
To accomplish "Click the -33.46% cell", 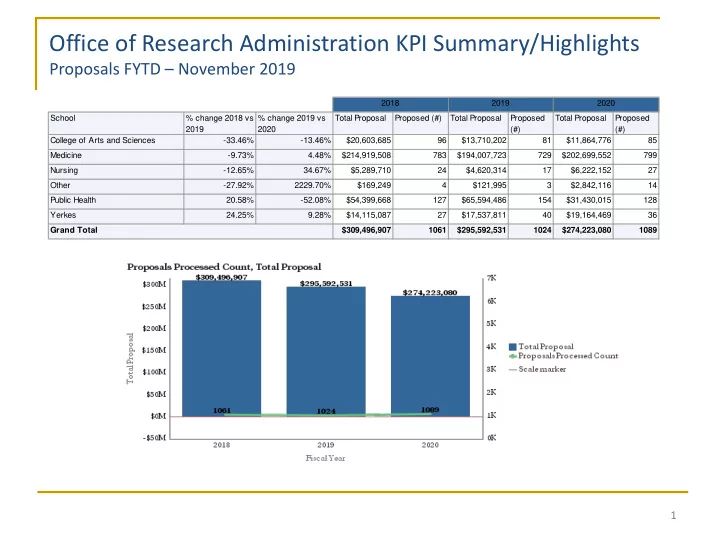I will point(219,141).
